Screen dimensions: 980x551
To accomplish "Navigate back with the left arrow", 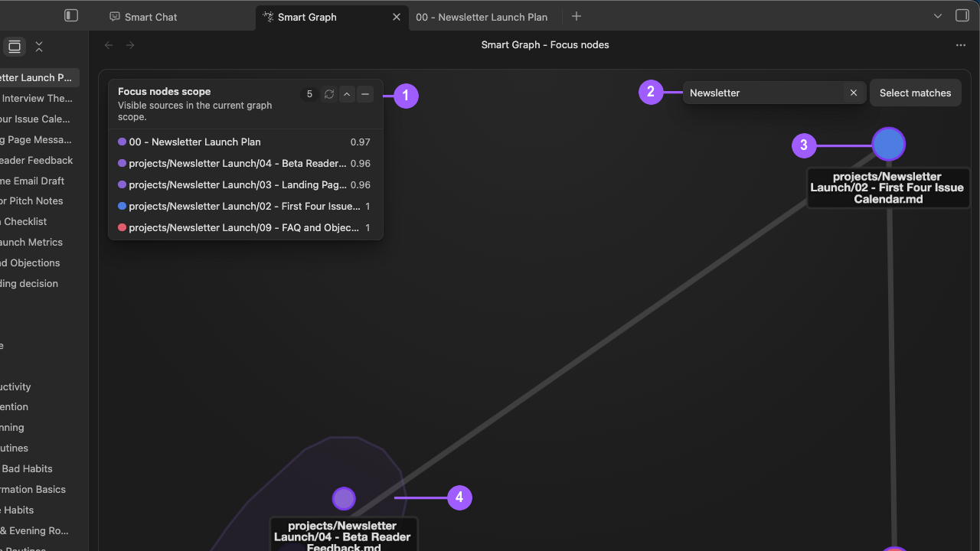I will [x=109, y=45].
